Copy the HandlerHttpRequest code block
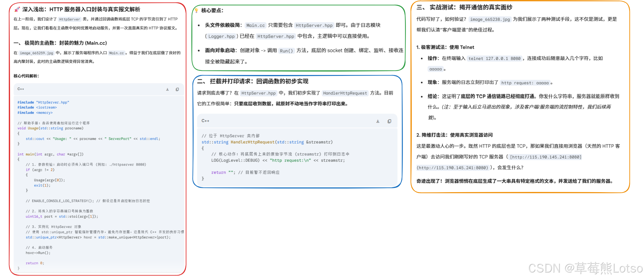This screenshot has height=279, width=644. (389, 121)
